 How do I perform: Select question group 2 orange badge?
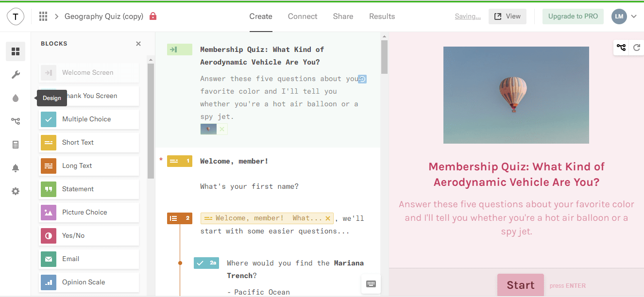point(180,218)
